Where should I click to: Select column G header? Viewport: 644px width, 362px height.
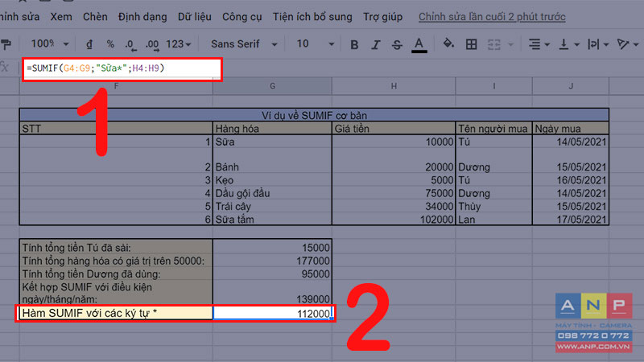272,86
